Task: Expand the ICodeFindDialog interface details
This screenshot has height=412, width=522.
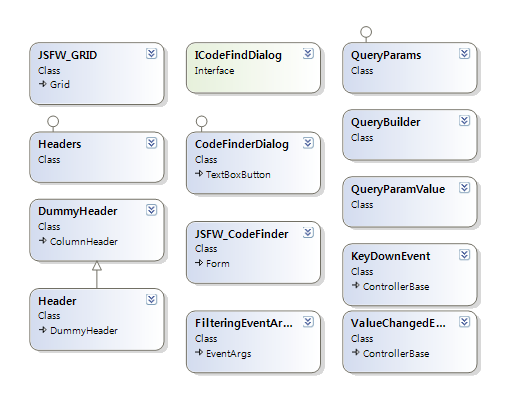Action: (308, 53)
